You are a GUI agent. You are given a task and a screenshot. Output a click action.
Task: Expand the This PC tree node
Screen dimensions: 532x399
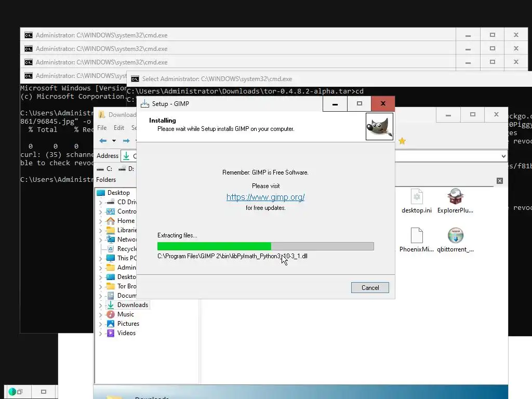tap(100, 259)
